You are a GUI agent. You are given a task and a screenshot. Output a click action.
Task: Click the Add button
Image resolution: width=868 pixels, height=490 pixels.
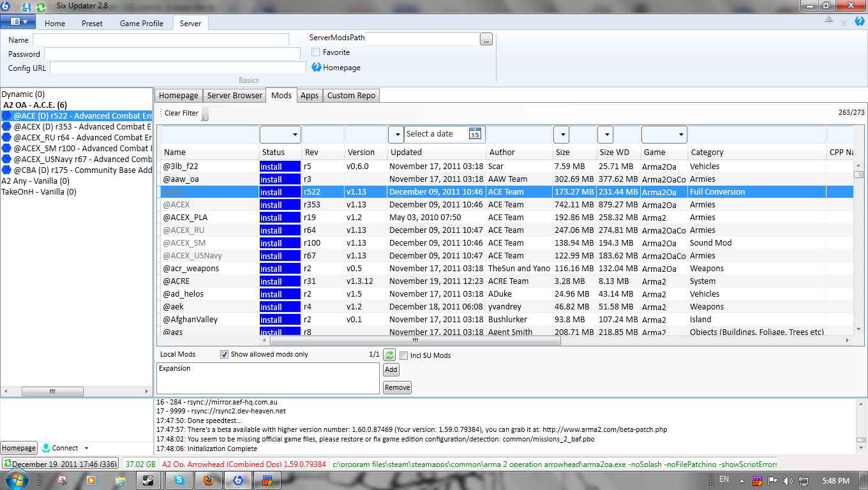(x=391, y=369)
